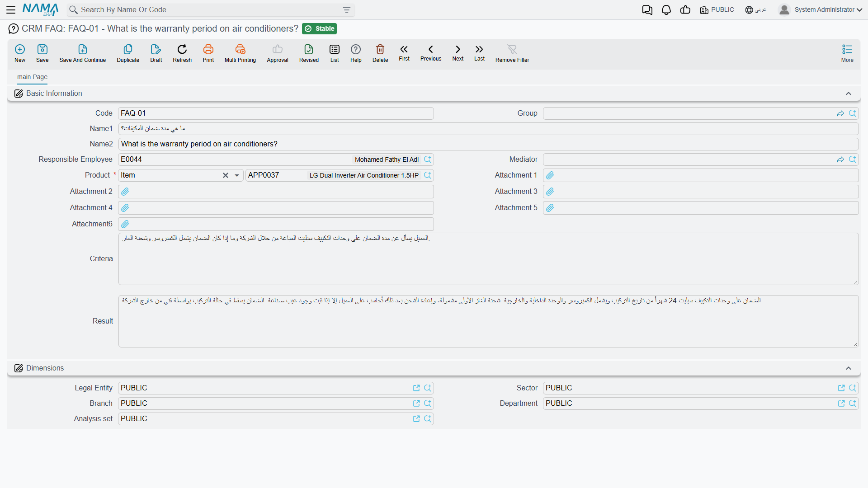Attach file in Attachment 5
Viewport: 868px width, 488px height.
pos(550,208)
